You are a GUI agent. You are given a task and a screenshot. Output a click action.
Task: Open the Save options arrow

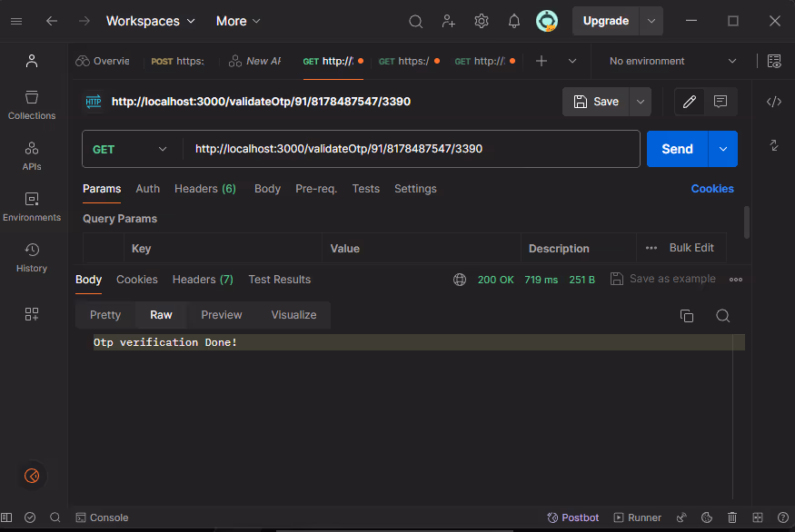[x=641, y=102]
